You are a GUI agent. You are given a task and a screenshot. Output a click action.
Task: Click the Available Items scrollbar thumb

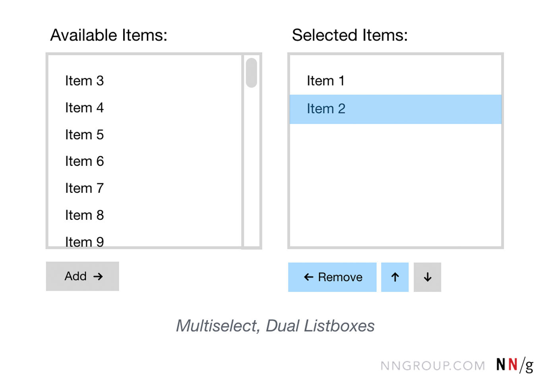point(251,73)
